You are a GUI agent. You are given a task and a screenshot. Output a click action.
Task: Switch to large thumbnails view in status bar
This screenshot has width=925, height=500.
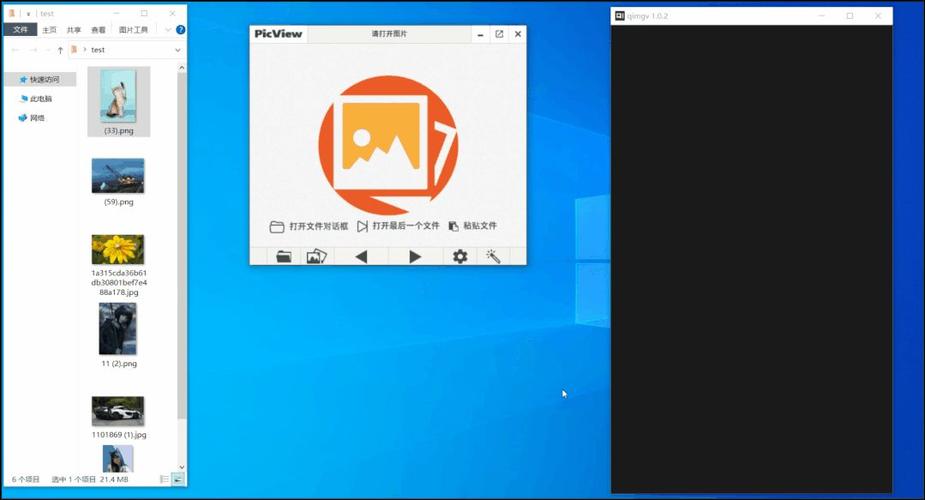[178, 479]
